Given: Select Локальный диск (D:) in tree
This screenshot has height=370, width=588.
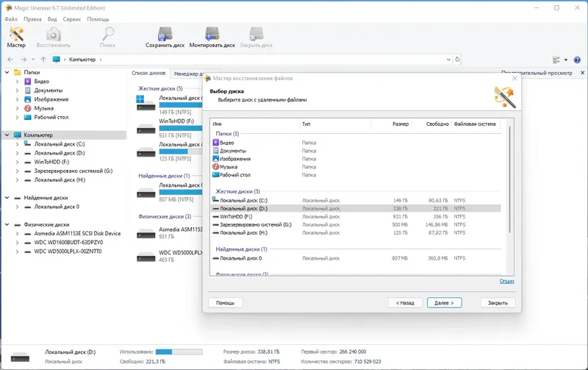Looking at the screenshot, I should point(60,153).
